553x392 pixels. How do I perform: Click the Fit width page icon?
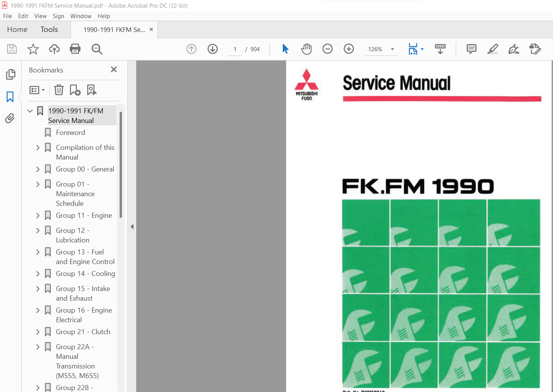point(413,49)
